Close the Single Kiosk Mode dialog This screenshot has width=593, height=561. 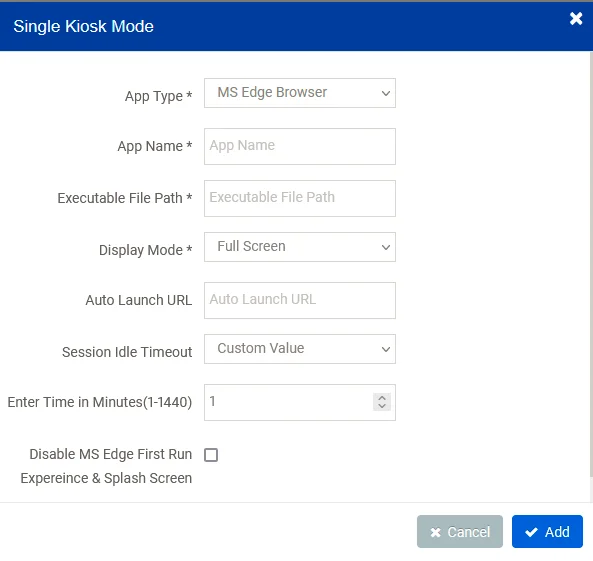click(576, 18)
